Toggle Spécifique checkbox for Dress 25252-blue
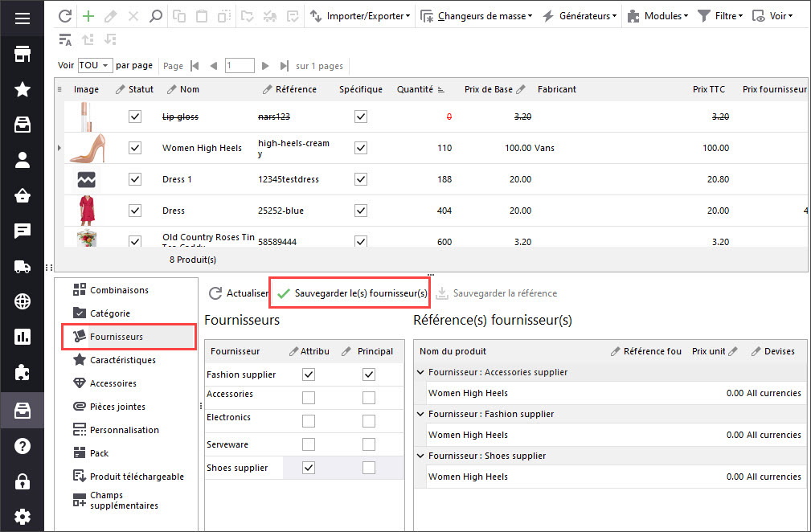The image size is (811, 532). (x=361, y=211)
